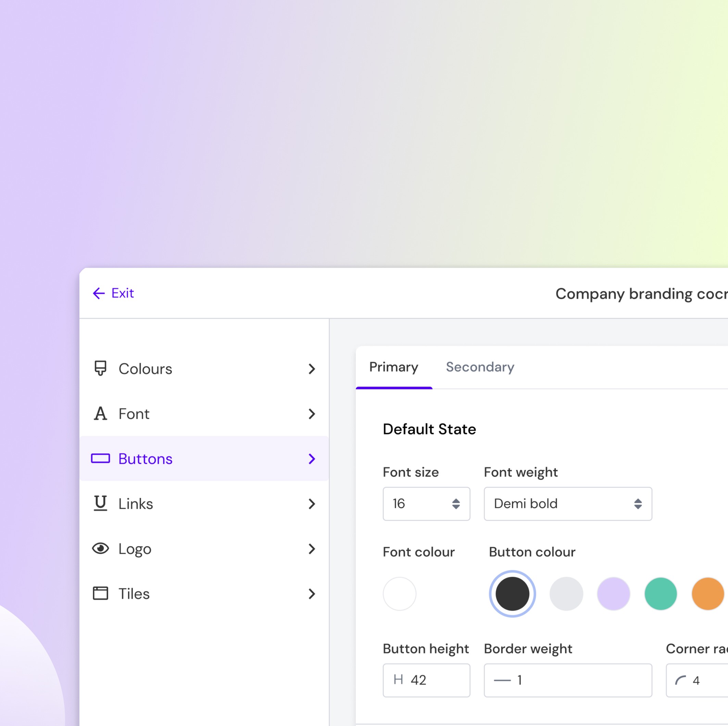Pick the green button colour swatch
Image resolution: width=728 pixels, height=726 pixels.
point(661,594)
